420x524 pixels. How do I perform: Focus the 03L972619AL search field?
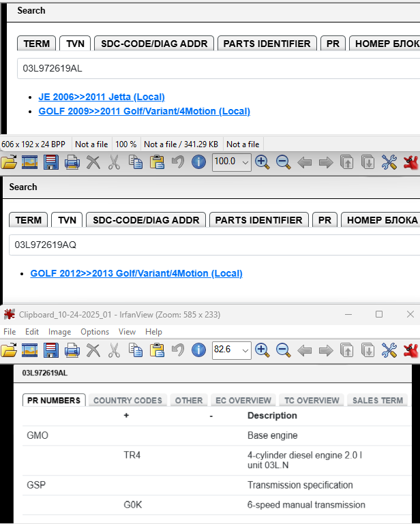(218, 69)
